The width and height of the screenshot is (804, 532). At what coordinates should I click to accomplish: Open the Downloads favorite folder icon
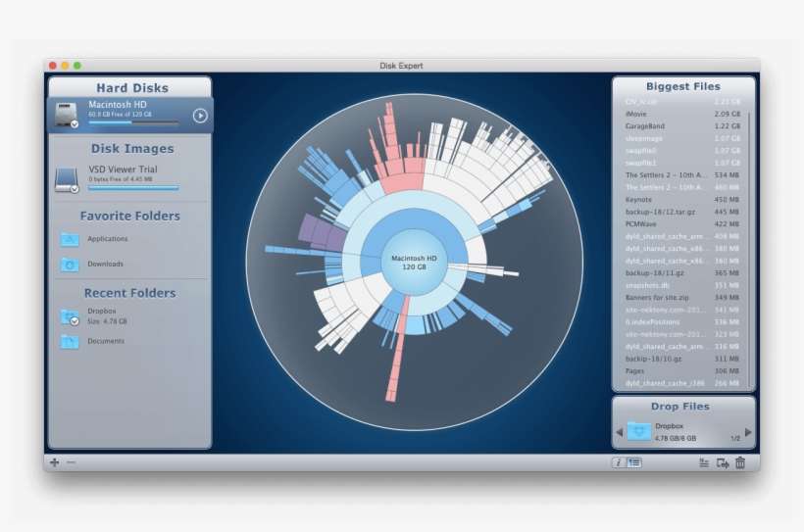pyautogui.click(x=70, y=265)
